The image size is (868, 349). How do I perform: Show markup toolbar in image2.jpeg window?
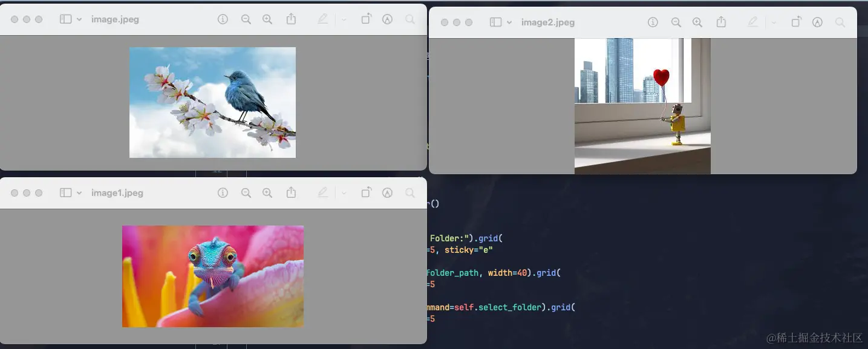(x=818, y=22)
